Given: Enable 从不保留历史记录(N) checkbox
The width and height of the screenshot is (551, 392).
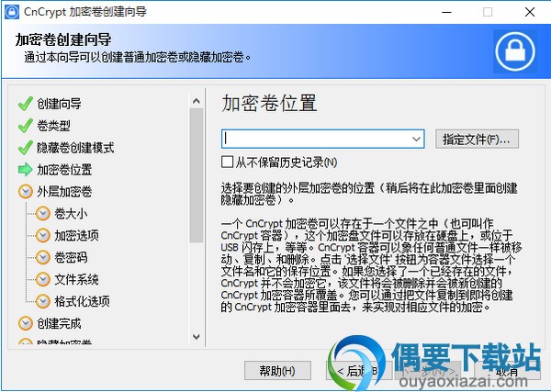Looking at the screenshot, I should pos(227,162).
